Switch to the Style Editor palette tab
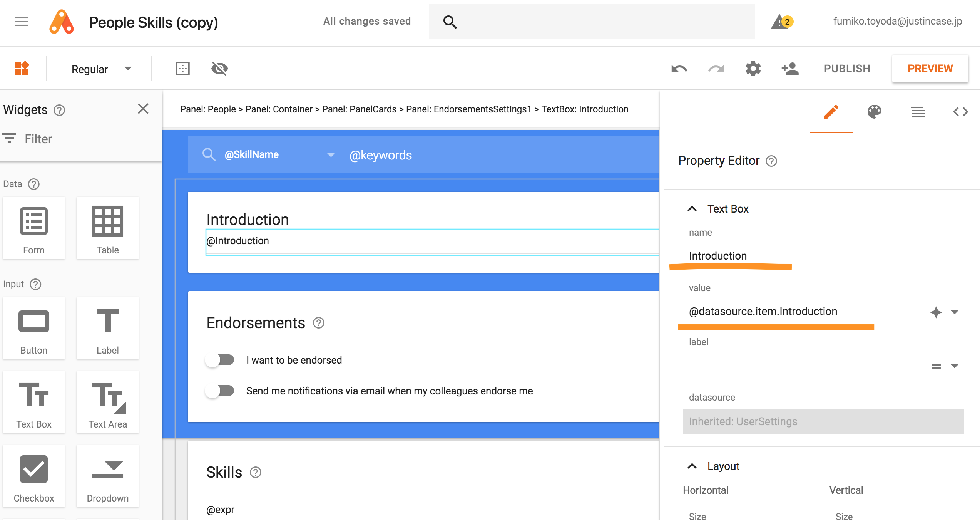The height and width of the screenshot is (520, 980). tap(874, 112)
